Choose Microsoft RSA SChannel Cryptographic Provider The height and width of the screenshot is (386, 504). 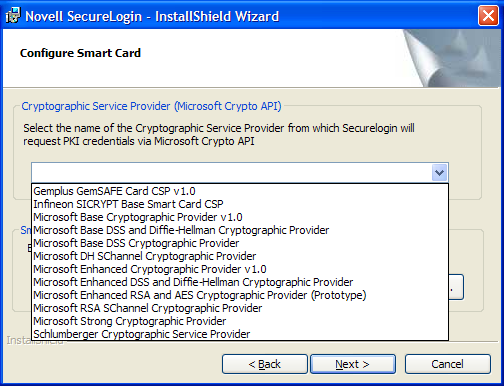pyautogui.click(x=240, y=308)
